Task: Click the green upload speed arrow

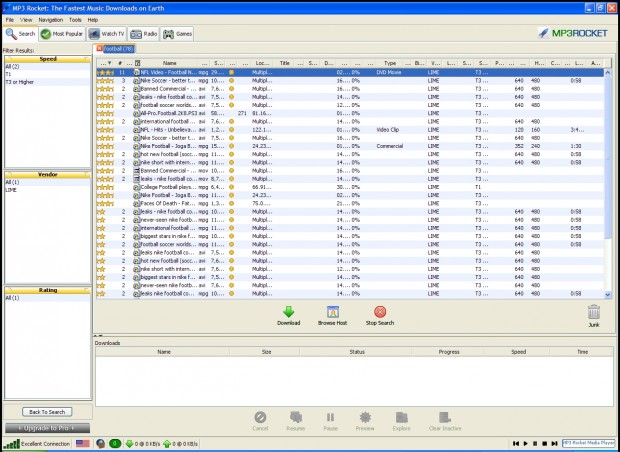Action: tap(167, 444)
